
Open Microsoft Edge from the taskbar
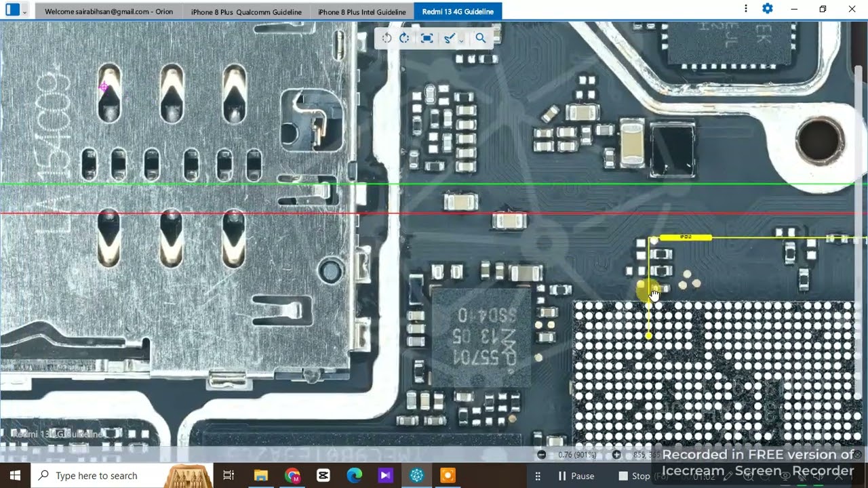coord(355,476)
